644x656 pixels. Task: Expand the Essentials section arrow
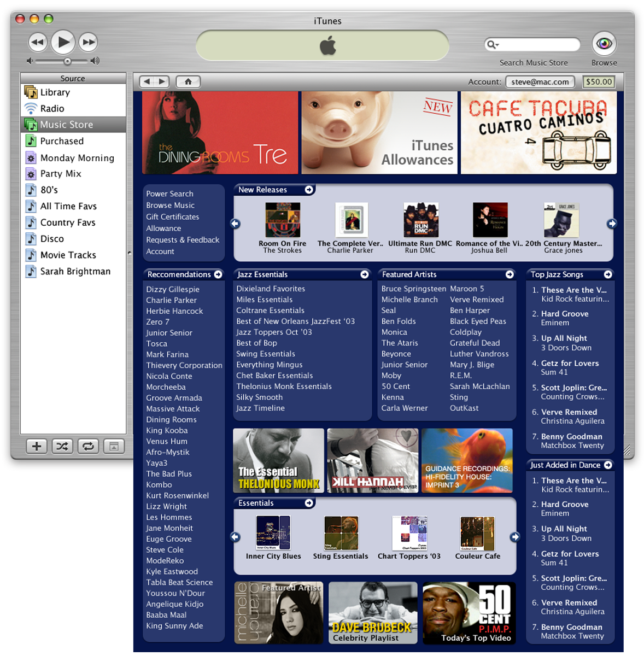coord(309,503)
